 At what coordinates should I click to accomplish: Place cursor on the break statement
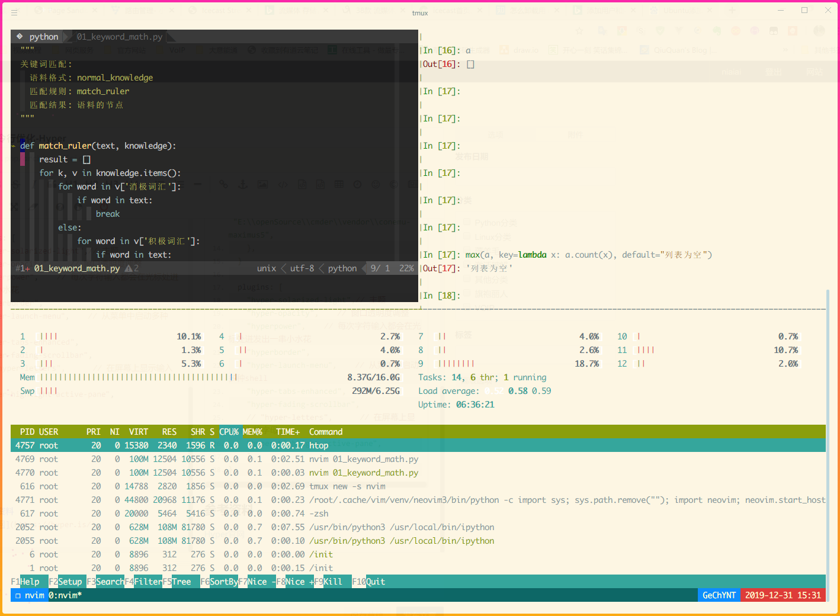tap(108, 214)
